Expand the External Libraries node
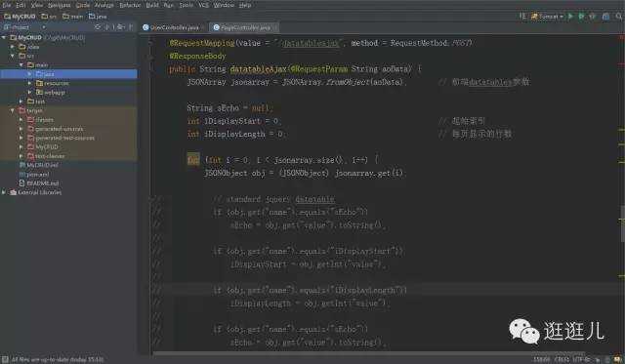The width and height of the screenshot is (625, 364). [4, 192]
